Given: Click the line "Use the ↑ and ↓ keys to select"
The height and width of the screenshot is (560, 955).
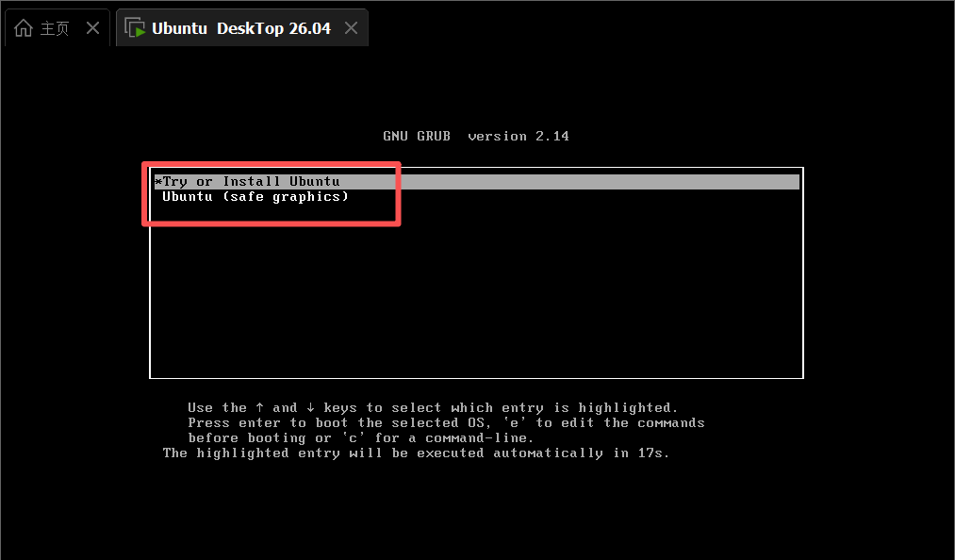Looking at the screenshot, I should pyautogui.click(x=433, y=407).
